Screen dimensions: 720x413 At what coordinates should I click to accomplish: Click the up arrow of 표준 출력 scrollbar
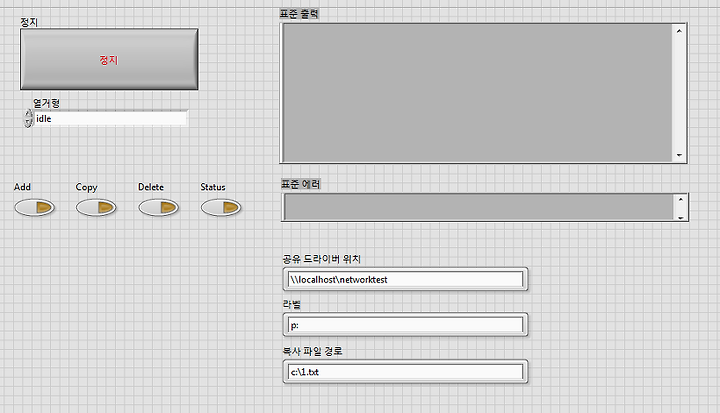click(x=679, y=31)
